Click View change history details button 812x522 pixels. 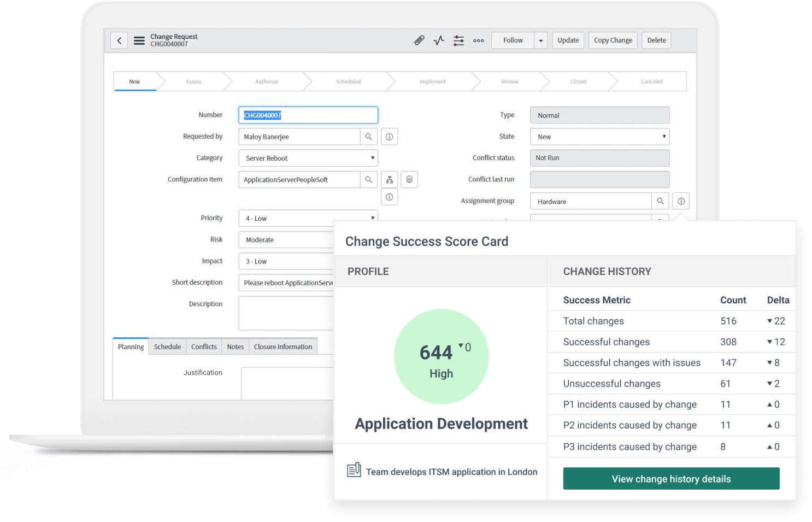671,479
